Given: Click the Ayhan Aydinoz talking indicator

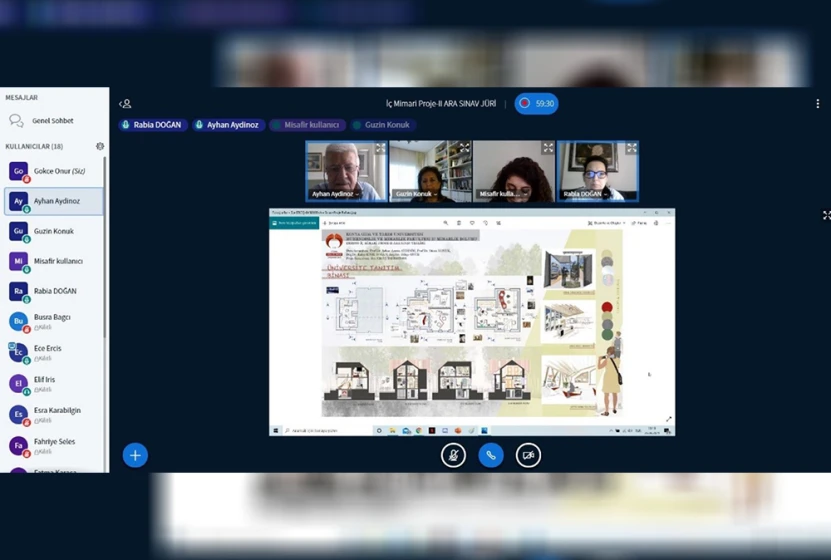Looking at the screenshot, I should click(228, 125).
